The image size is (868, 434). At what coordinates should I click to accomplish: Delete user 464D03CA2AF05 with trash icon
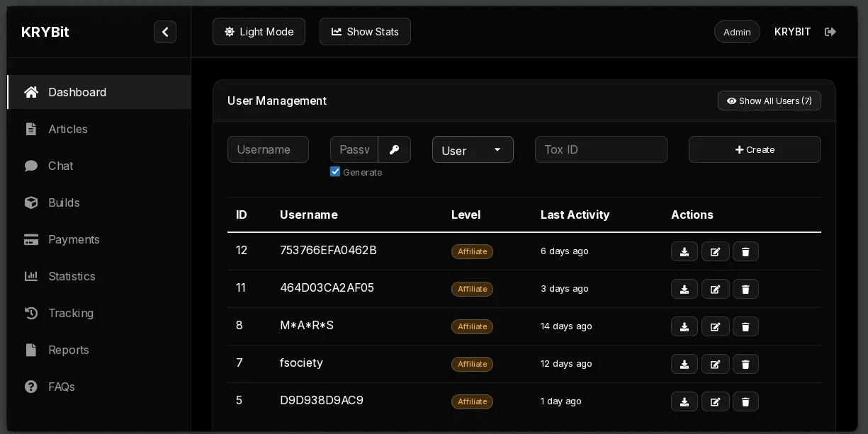[745, 289]
